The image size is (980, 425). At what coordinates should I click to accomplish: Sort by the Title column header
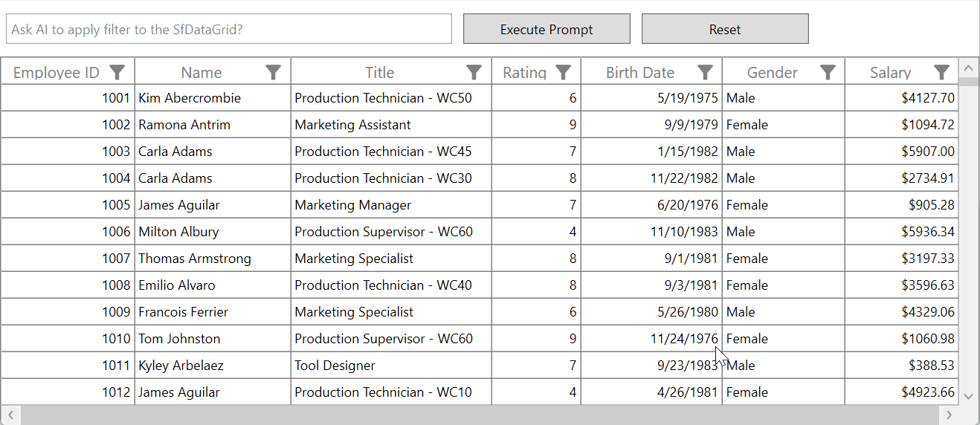tap(379, 72)
